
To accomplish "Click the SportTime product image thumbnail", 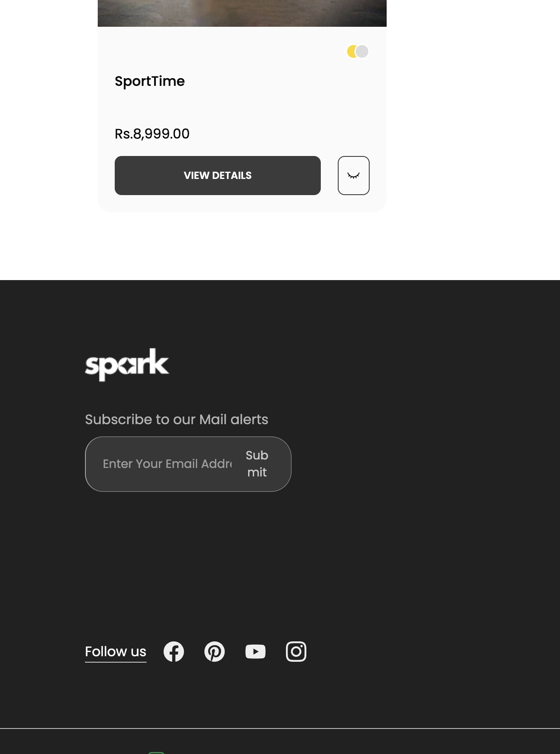I will [242, 13].
